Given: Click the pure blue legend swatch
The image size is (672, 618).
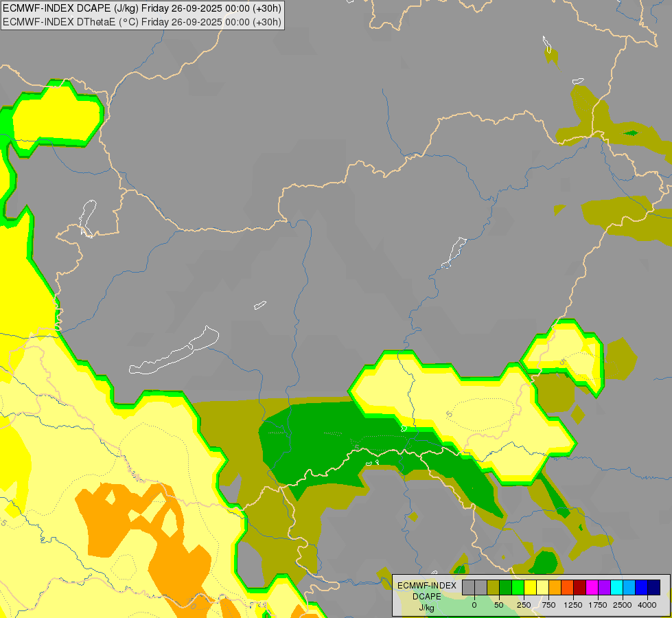Looking at the screenshot, I should (x=642, y=587).
